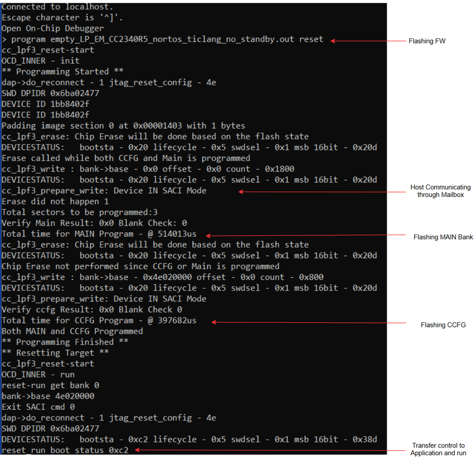This screenshot has height=457, width=476.
Task: Click the 'Total time for MAIN Program' line
Action: 99,234
